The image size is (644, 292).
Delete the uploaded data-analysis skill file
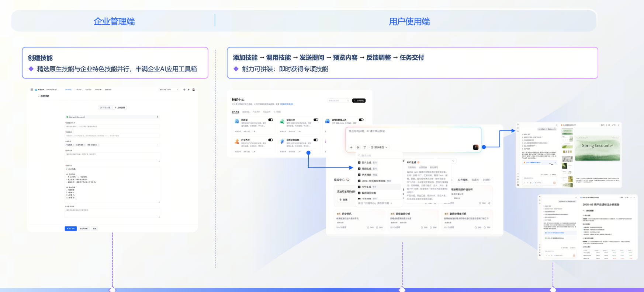(157, 117)
